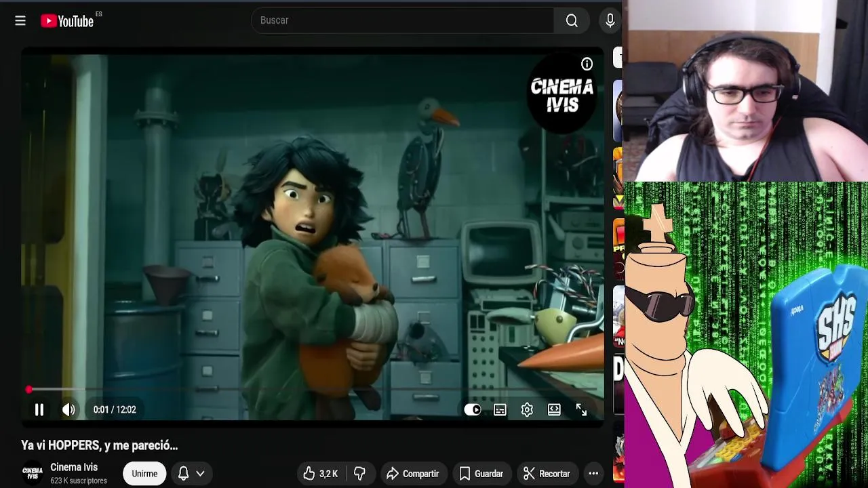Open the Cinema Ivis channel name link

coord(74,467)
